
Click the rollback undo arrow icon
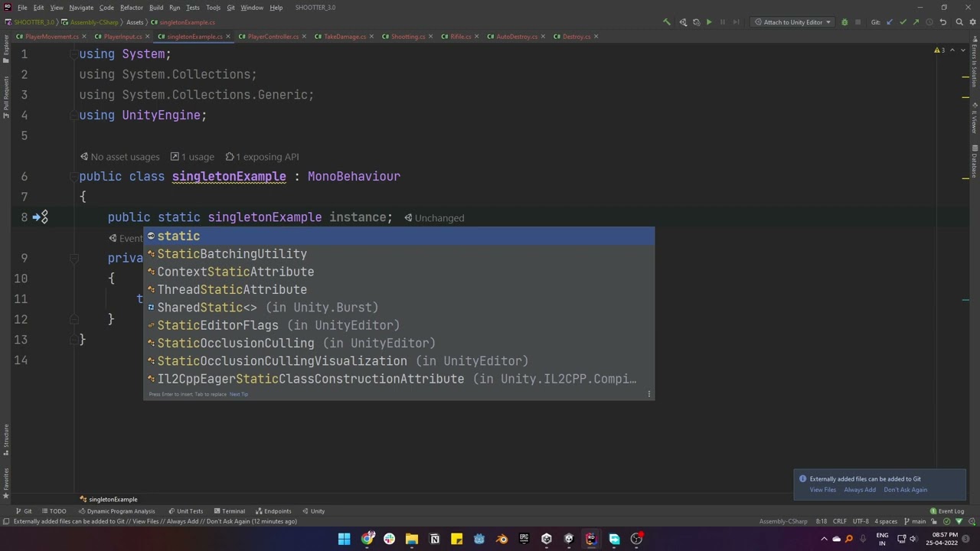tap(943, 22)
